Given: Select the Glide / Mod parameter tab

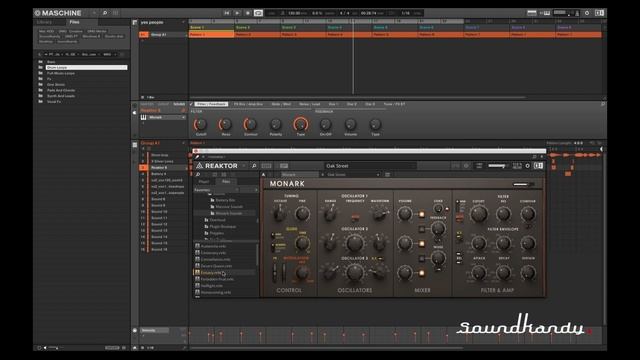Looking at the screenshot, I should 281,104.
